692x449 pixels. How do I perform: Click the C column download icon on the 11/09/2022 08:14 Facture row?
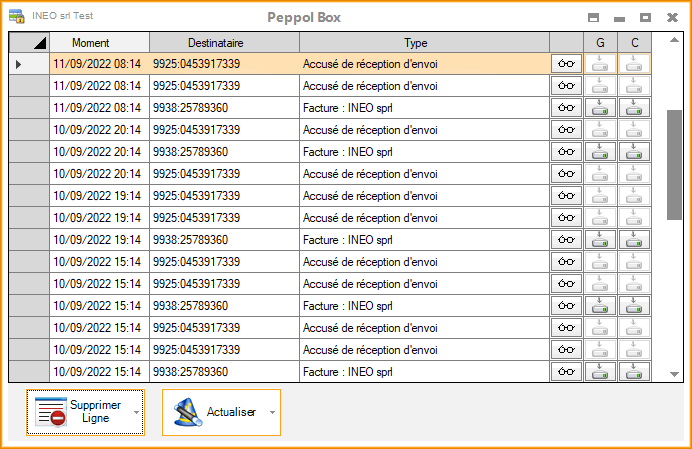(634, 108)
